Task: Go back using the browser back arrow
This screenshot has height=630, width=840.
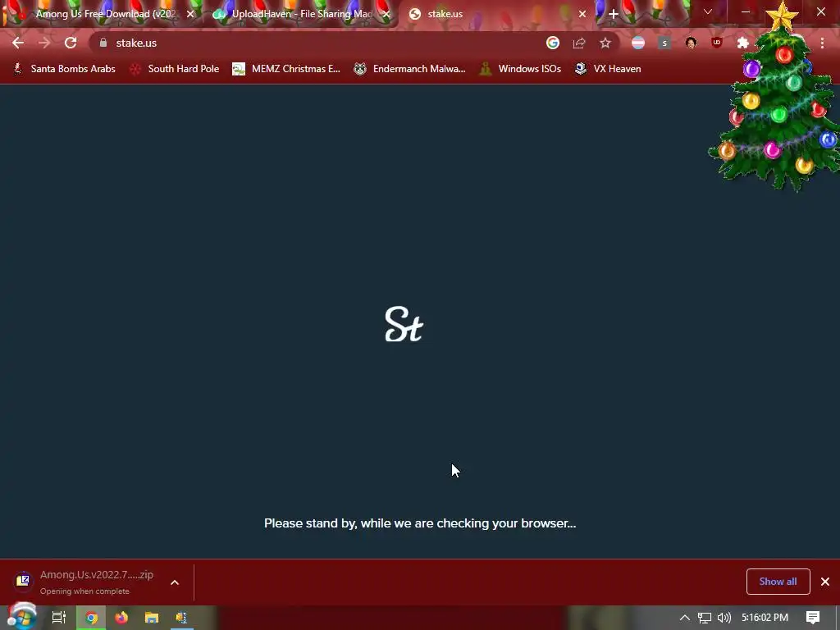Action: [18, 43]
